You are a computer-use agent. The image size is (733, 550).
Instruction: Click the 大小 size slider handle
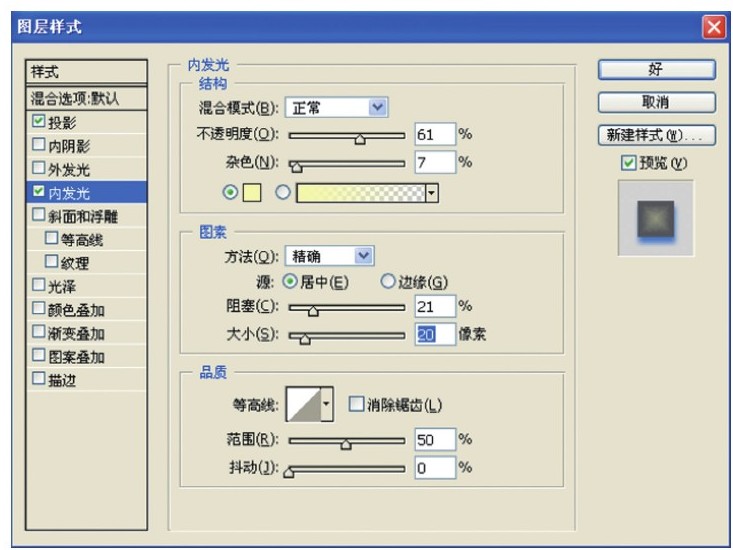pyautogui.click(x=305, y=338)
